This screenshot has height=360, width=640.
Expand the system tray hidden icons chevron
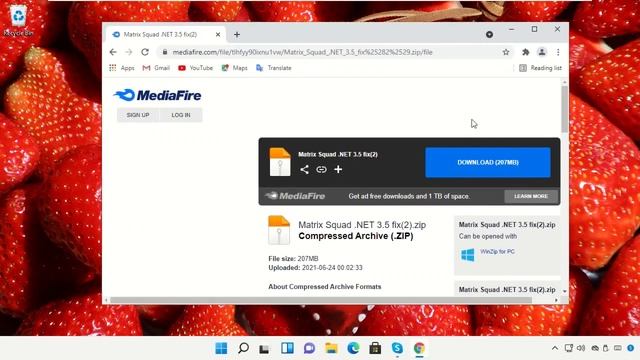coord(555,348)
